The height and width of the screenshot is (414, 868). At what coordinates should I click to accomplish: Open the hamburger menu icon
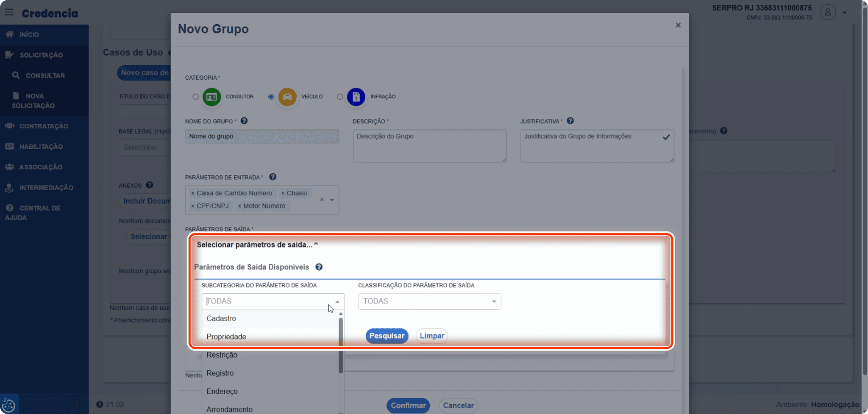[x=9, y=12]
